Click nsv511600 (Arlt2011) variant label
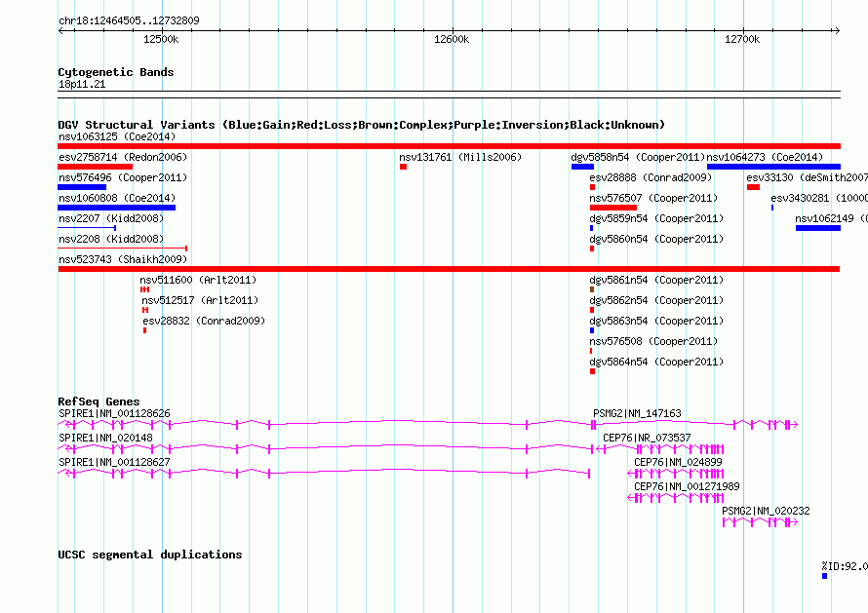 pyautogui.click(x=198, y=280)
